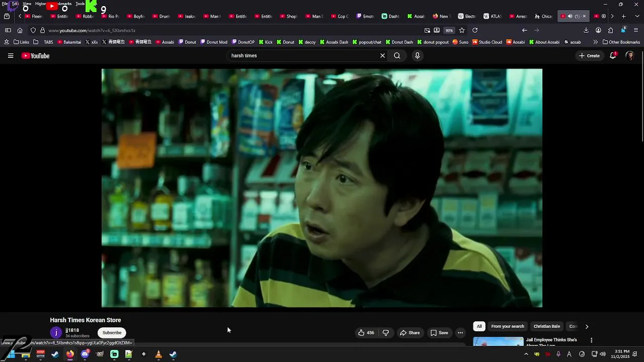Open the YouTube account avatar menu
The height and width of the screenshot is (362, 644).
[x=629, y=56]
